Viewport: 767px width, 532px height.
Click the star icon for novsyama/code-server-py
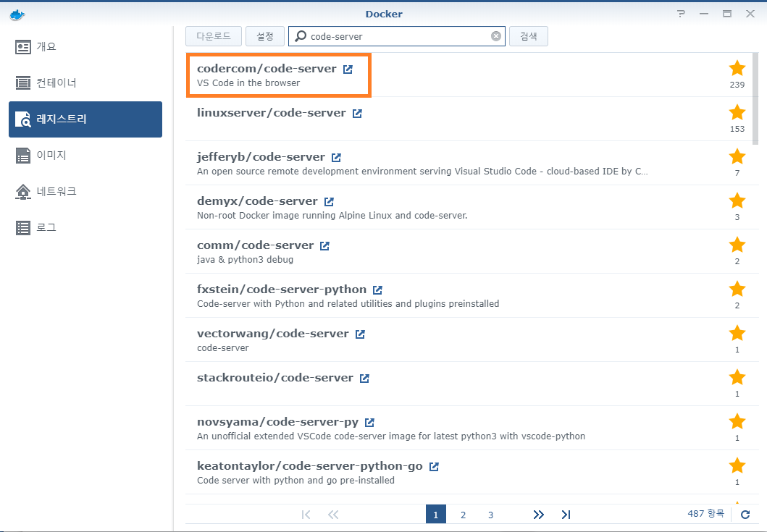pos(737,421)
